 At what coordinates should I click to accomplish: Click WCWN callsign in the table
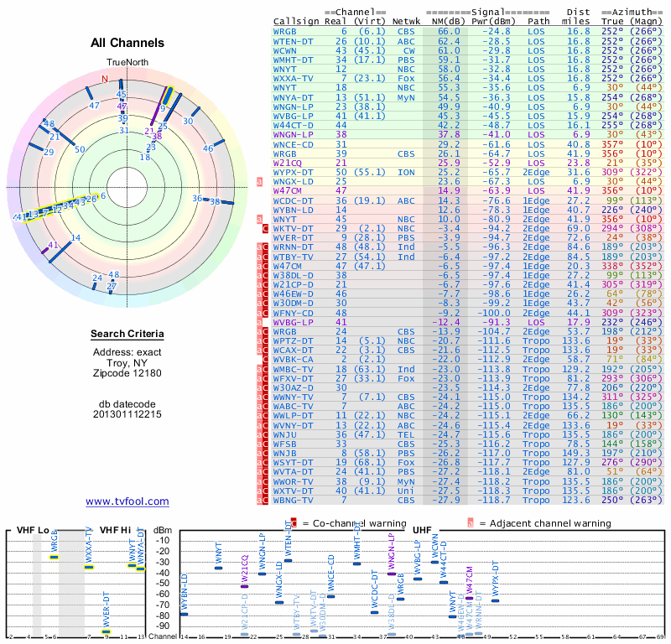pyautogui.click(x=284, y=50)
